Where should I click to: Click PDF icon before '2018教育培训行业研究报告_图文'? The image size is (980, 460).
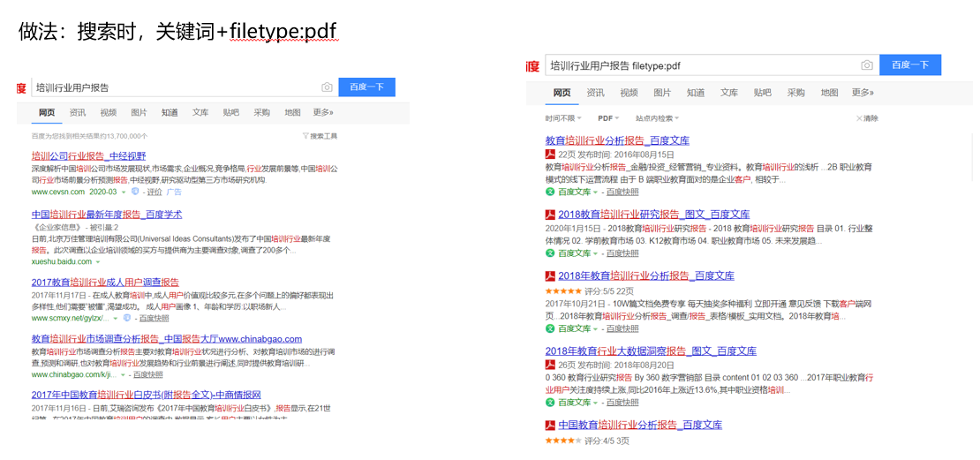[550, 215]
